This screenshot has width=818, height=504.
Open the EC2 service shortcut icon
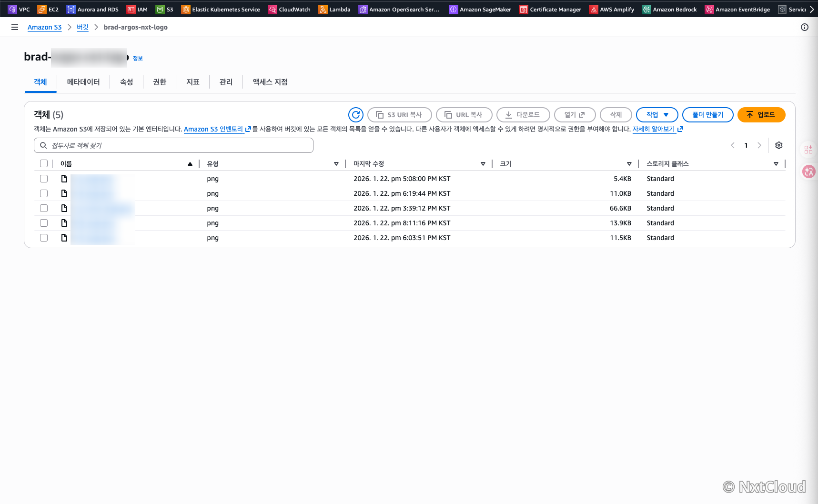42,10
